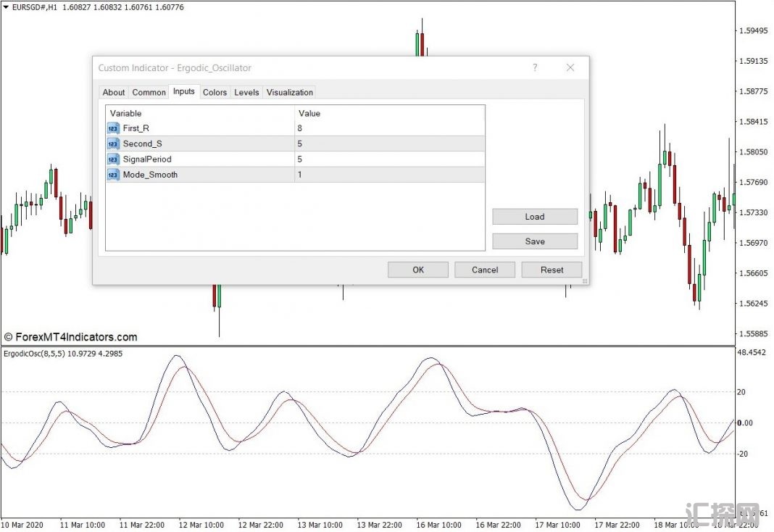This screenshot has width=774, height=532.
Task: Click the -20 level label in oscillator
Action: pos(742,454)
